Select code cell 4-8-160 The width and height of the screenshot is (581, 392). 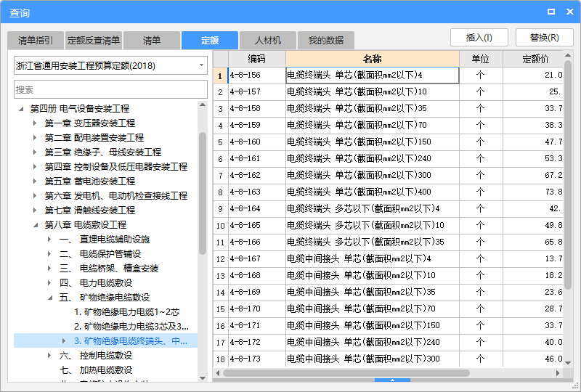click(x=257, y=142)
